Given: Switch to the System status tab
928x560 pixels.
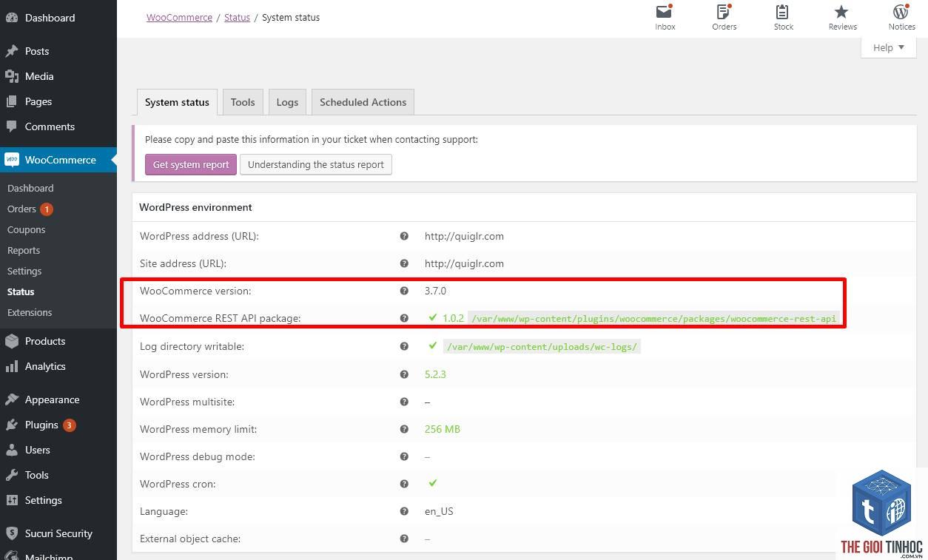Looking at the screenshot, I should [x=177, y=102].
